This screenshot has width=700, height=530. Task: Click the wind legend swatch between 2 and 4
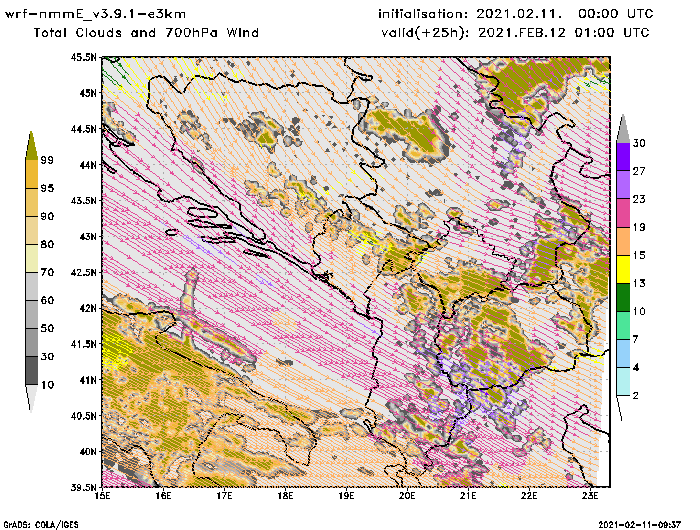623,382
